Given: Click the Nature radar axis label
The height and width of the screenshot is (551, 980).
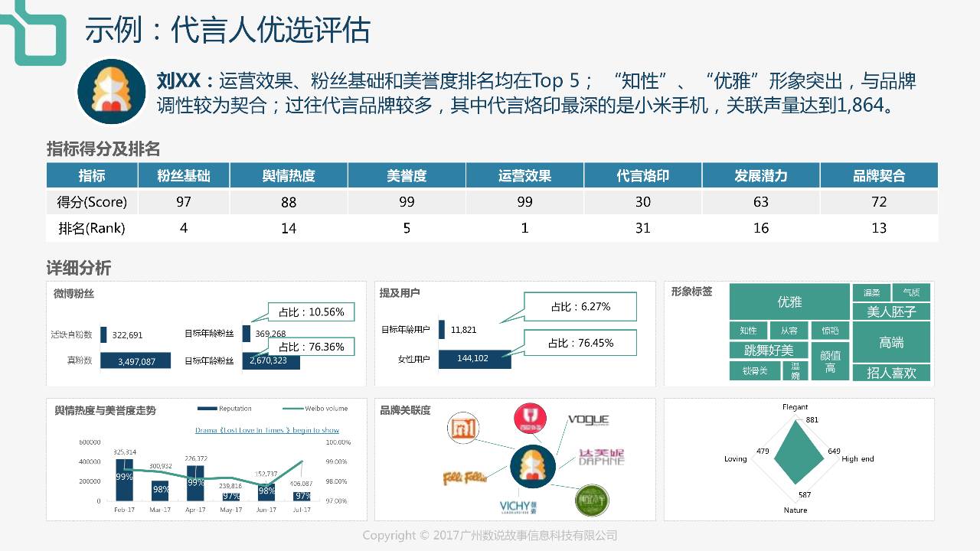Looking at the screenshot, I should click(795, 510).
